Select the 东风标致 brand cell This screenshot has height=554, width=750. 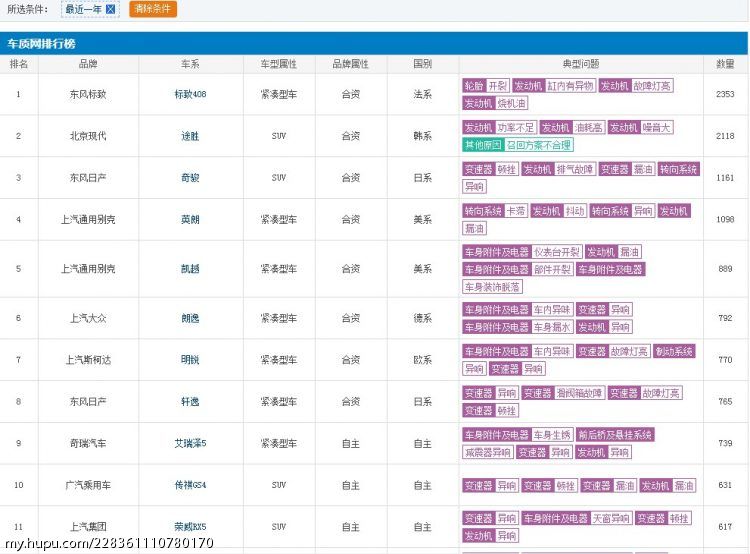click(88, 94)
